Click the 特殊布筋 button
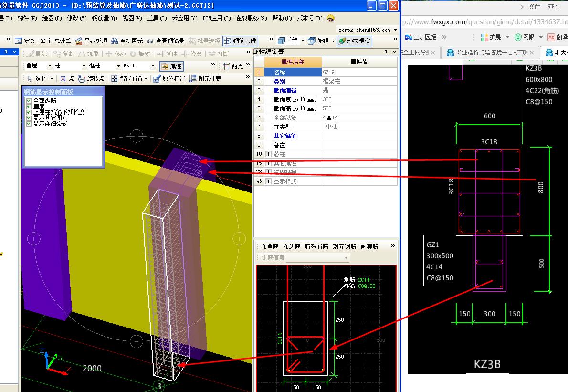The image size is (568, 392). (316, 247)
